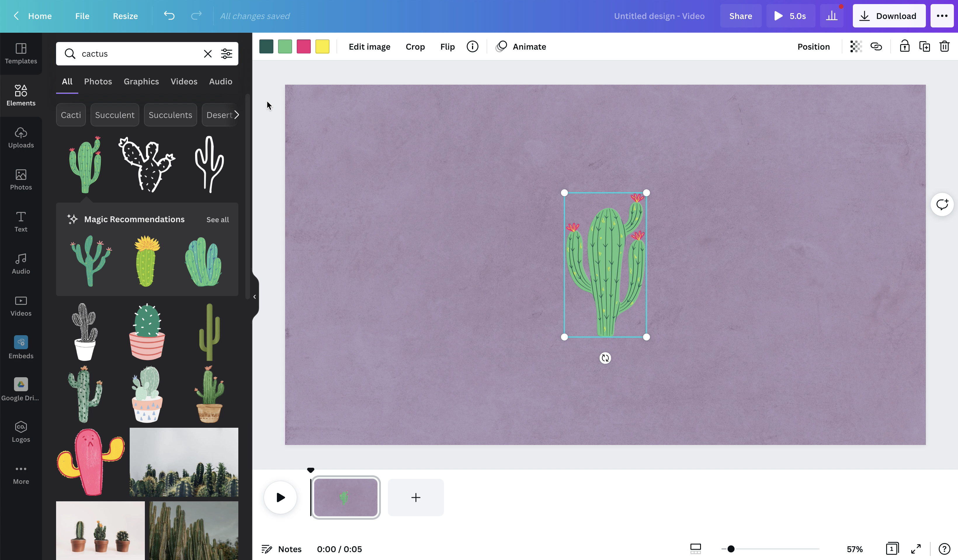Viewport: 958px width, 560px height.
Task: Add a new page to timeline
Action: 416,497
